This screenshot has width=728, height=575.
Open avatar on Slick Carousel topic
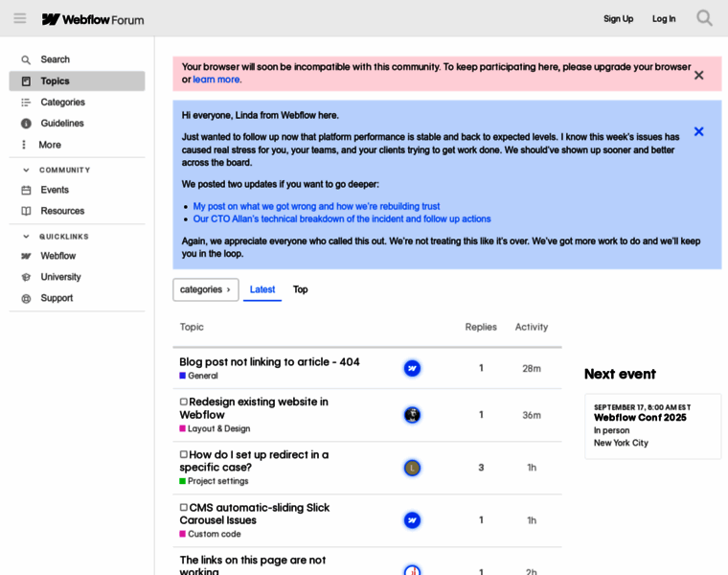click(x=412, y=520)
